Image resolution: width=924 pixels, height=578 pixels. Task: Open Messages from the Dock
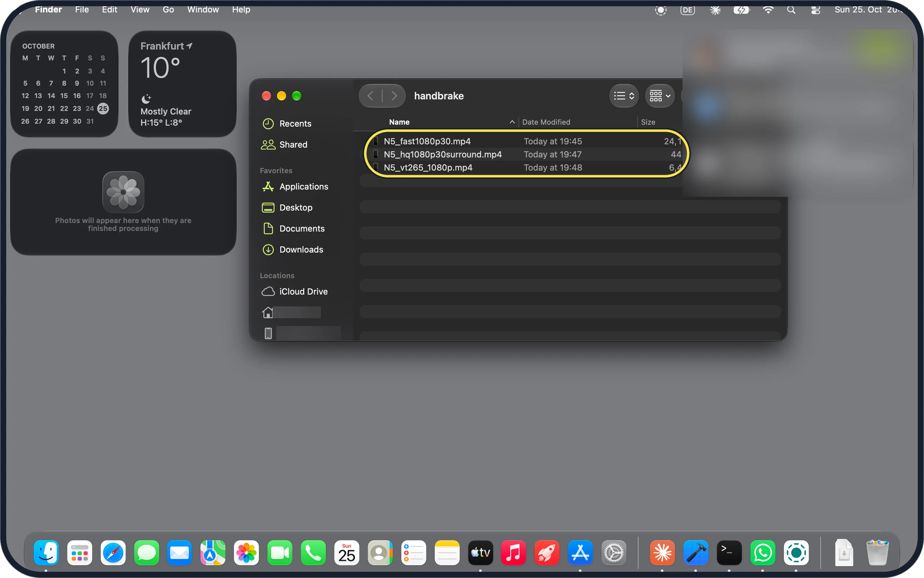click(x=146, y=552)
